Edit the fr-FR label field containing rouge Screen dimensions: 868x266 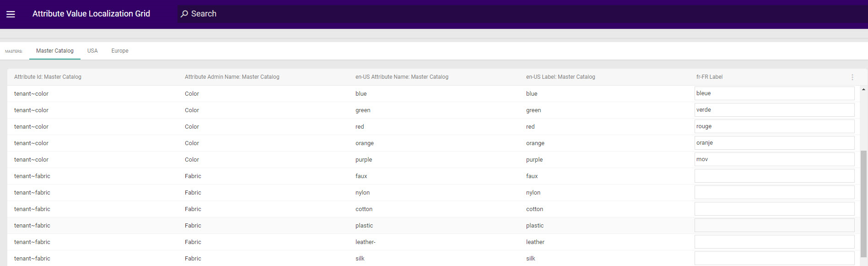tap(774, 126)
